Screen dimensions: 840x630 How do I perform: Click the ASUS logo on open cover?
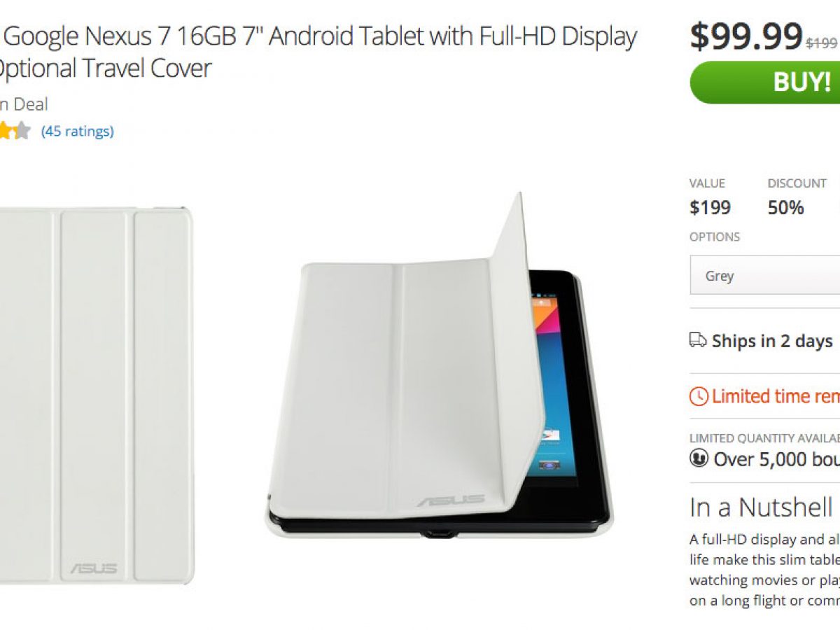tap(451, 500)
